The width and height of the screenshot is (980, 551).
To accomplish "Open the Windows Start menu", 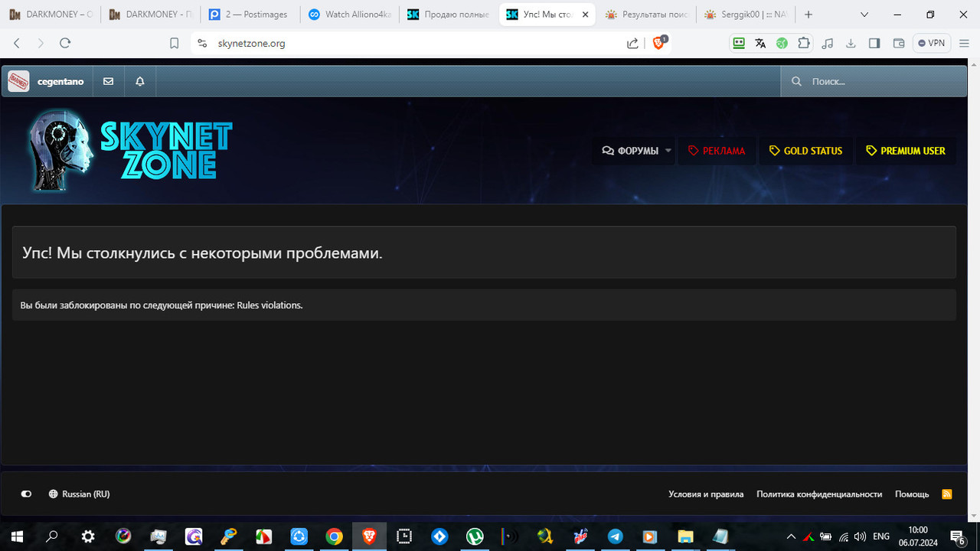I will point(17,536).
